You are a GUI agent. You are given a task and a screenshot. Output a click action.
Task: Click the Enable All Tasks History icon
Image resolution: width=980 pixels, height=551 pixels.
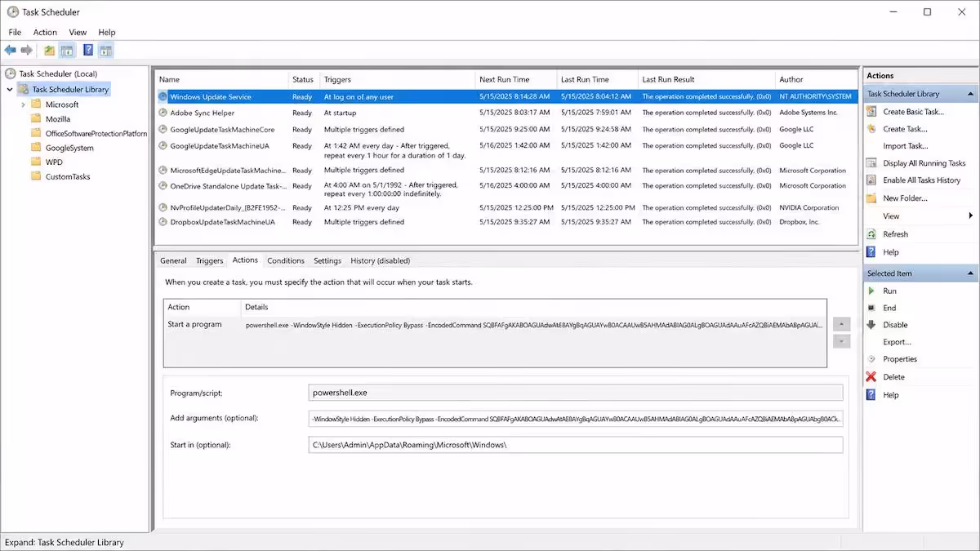pos(871,180)
